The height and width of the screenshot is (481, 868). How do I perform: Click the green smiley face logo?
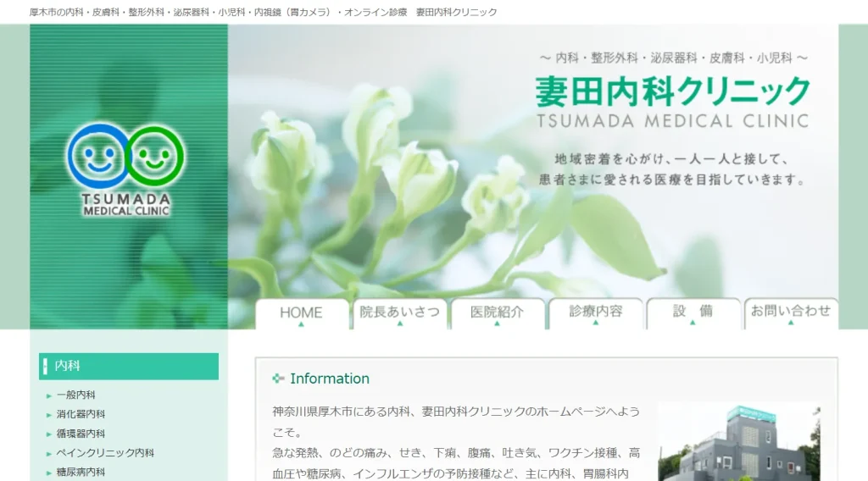154,155
